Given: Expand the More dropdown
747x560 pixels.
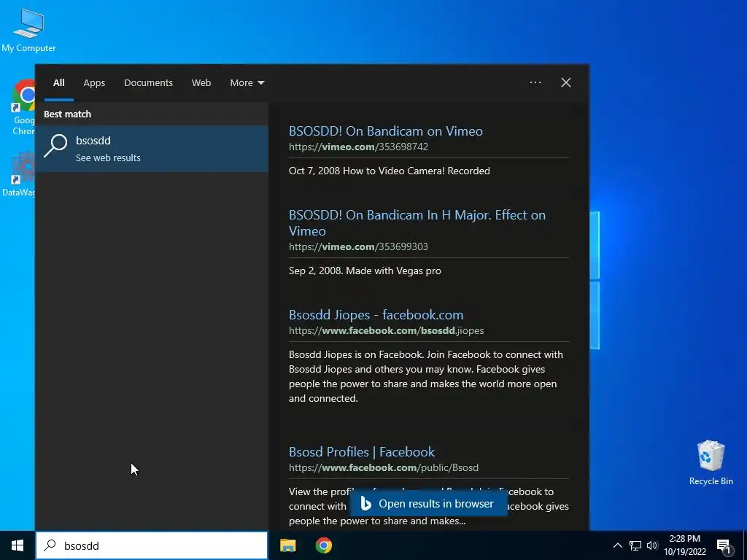Looking at the screenshot, I should (247, 83).
